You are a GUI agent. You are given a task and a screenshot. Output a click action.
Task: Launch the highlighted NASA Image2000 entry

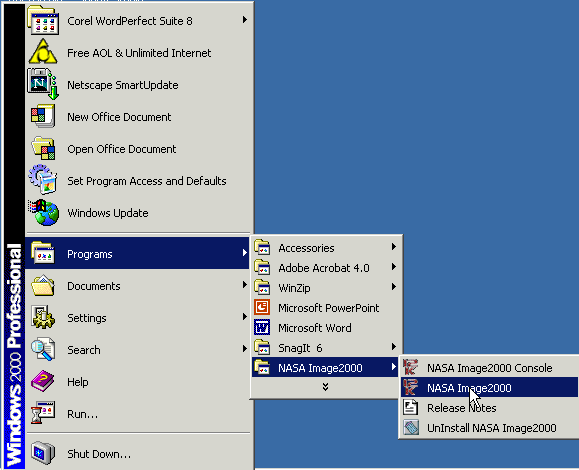tap(489, 387)
